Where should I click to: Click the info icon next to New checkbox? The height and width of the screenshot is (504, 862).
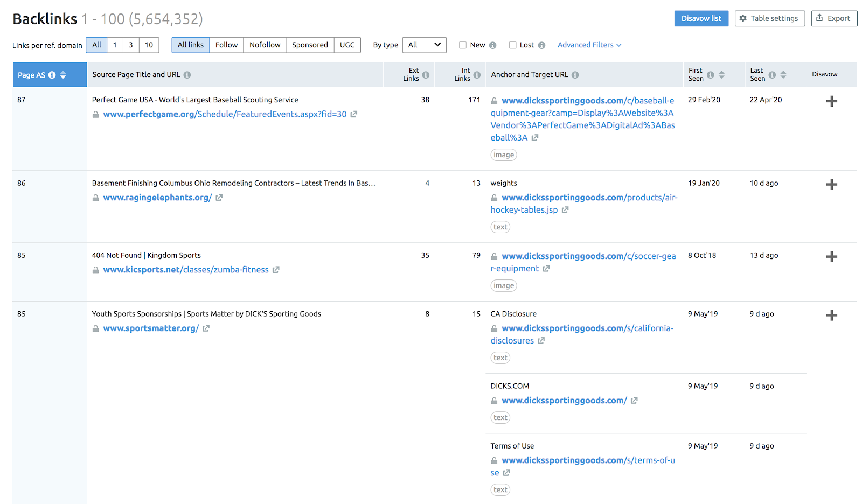pyautogui.click(x=492, y=45)
